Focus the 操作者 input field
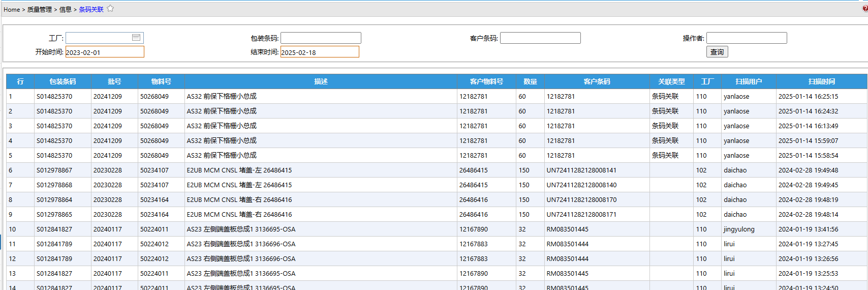This screenshot has width=868, height=290. point(747,38)
